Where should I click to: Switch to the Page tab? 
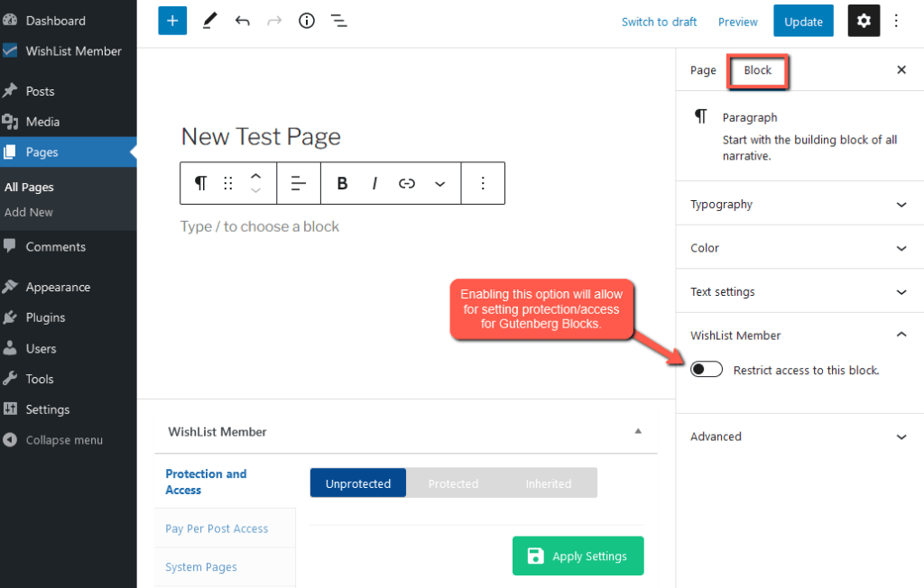703,70
